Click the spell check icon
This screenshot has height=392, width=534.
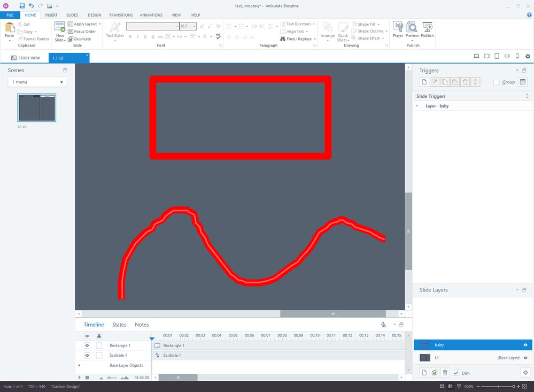pyautogui.click(x=218, y=36)
